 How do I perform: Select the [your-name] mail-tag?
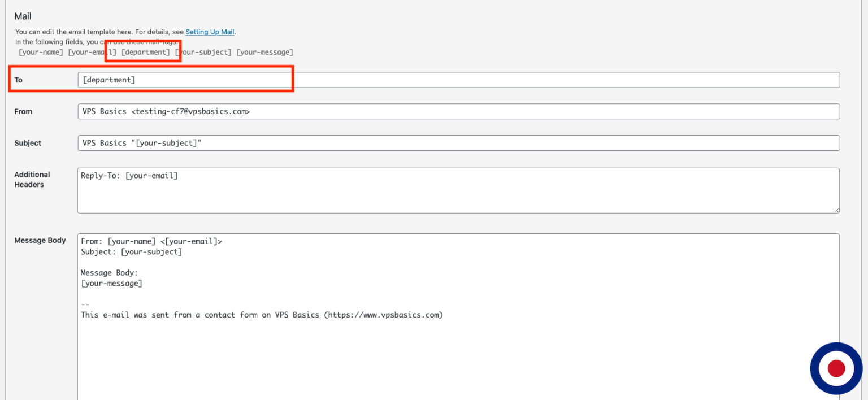[x=40, y=51]
